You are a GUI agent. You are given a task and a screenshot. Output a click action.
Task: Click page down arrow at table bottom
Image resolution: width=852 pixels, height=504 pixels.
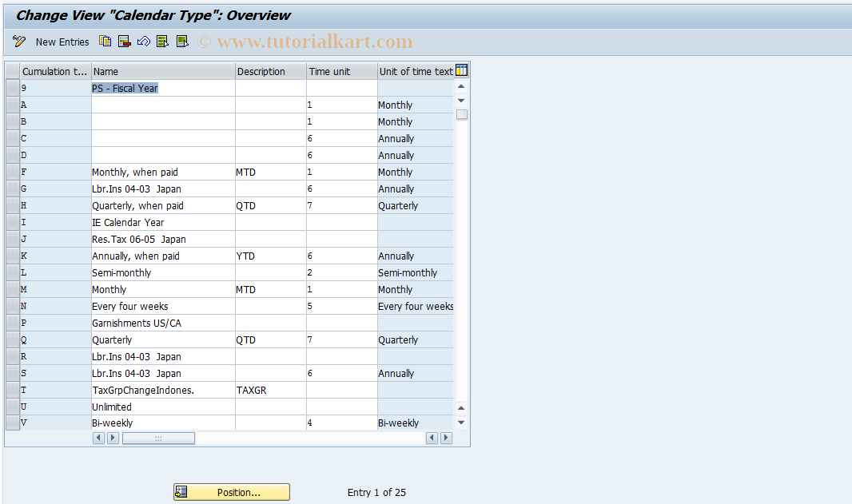pyautogui.click(x=461, y=423)
